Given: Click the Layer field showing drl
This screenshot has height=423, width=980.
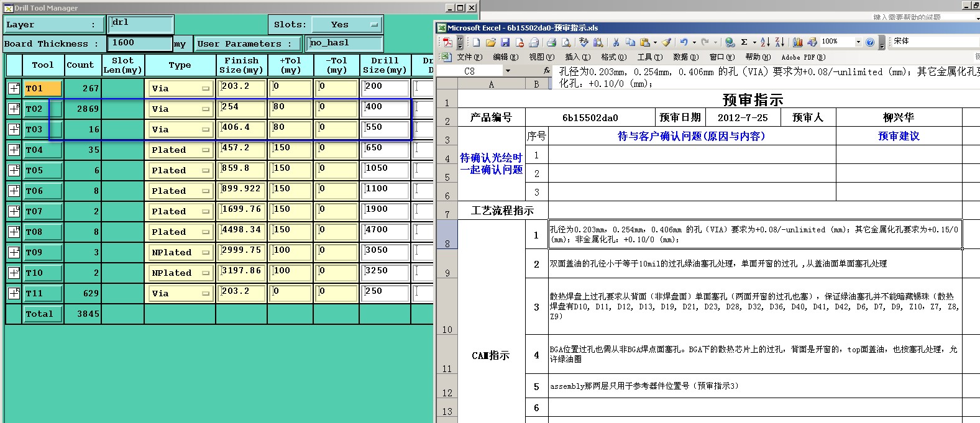Looking at the screenshot, I should (140, 24).
